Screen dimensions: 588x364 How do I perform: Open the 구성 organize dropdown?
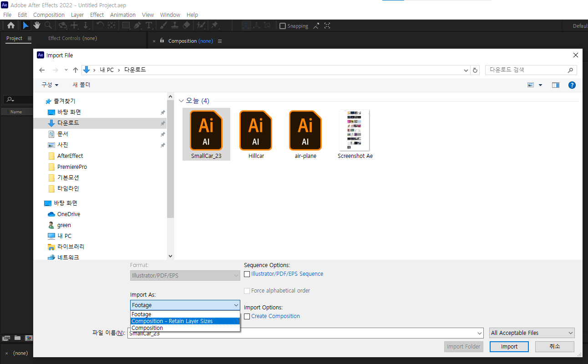(x=50, y=85)
